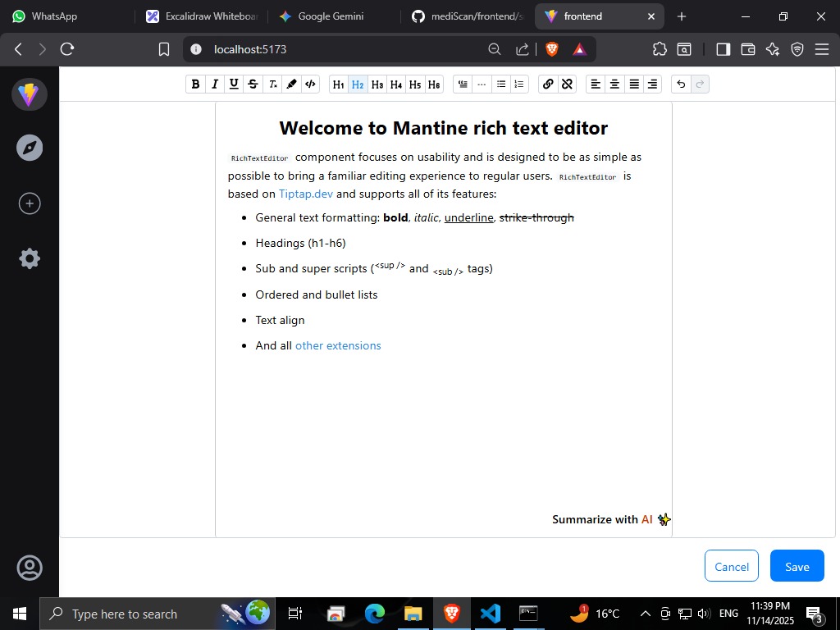Toggle bold formatting in the editor toolbar

tap(195, 84)
